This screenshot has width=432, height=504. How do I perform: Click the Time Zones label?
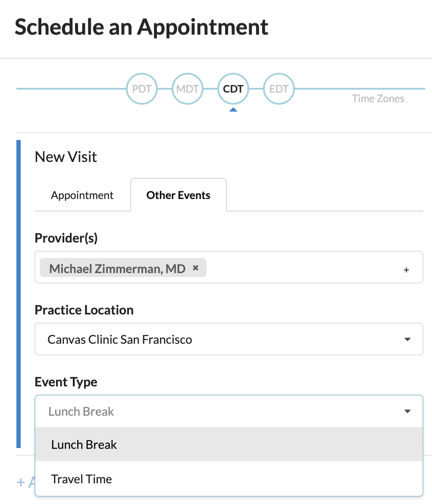[378, 99]
